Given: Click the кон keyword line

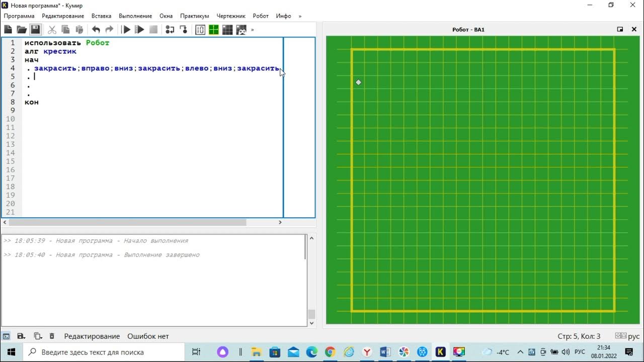Looking at the screenshot, I should [32, 102].
